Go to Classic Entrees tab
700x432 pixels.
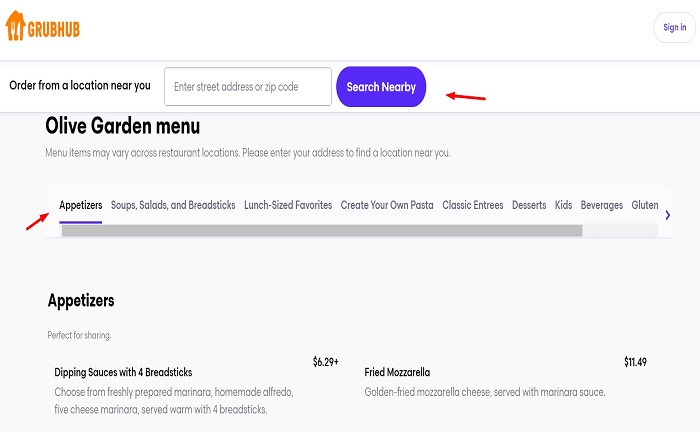tap(473, 205)
